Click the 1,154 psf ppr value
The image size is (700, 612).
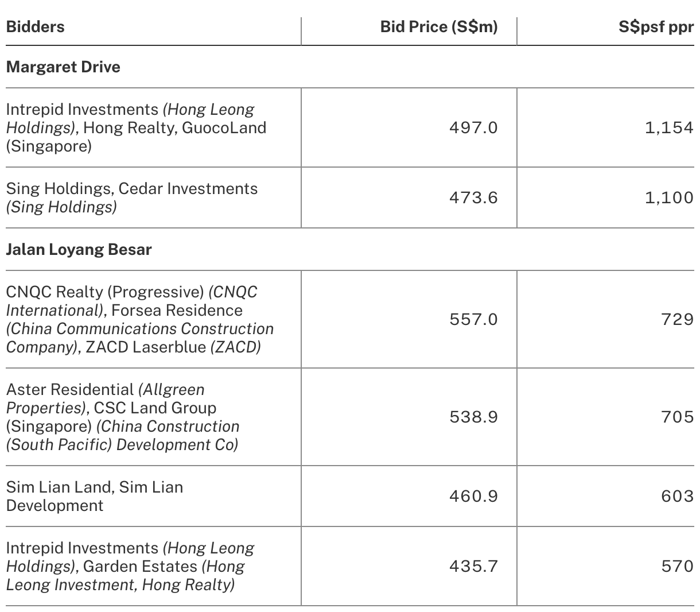[x=669, y=127]
